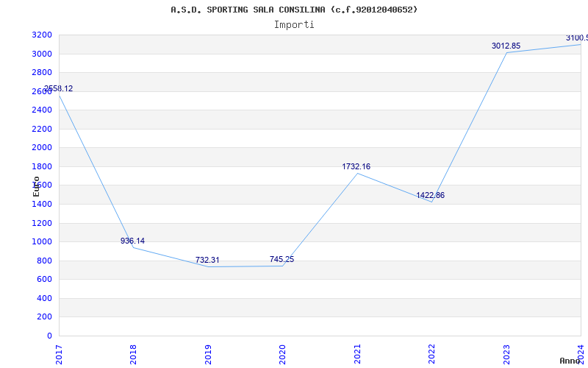Click the 2020 x-axis label

pos(282,355)
